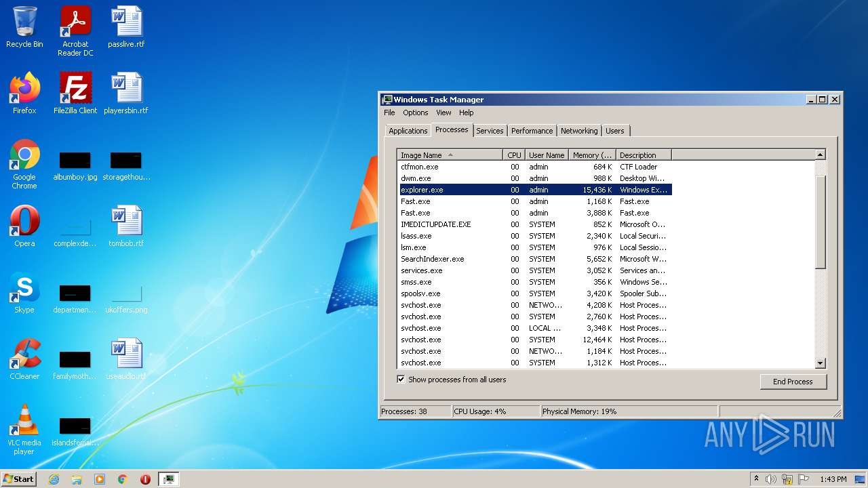This screenshot has width=868, height=488.
Task: Click Action Center flag tray icon
Action: coord(804,479)
